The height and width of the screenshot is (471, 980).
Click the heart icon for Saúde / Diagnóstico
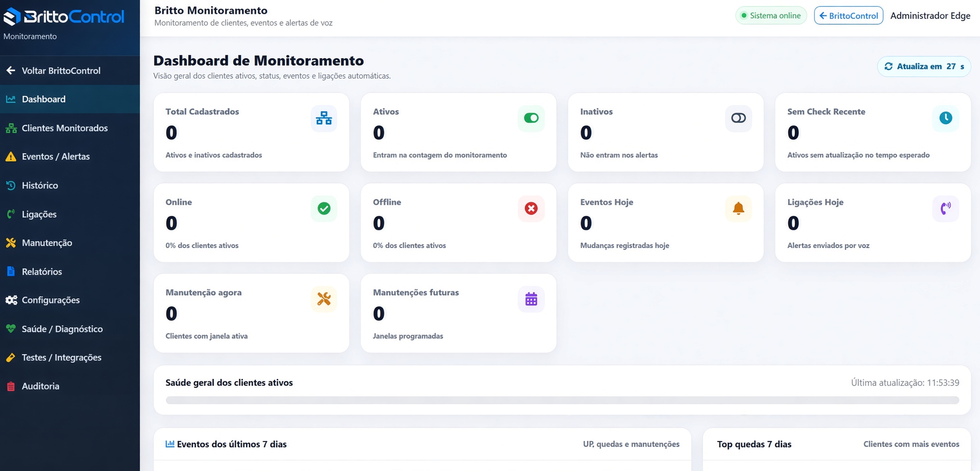click(x=11, y=329)
